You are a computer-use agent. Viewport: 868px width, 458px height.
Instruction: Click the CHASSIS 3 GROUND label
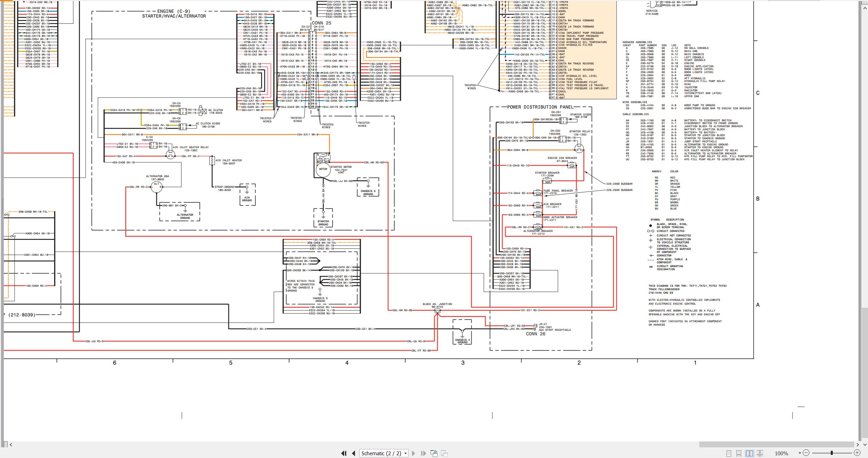tap(320, 299)
